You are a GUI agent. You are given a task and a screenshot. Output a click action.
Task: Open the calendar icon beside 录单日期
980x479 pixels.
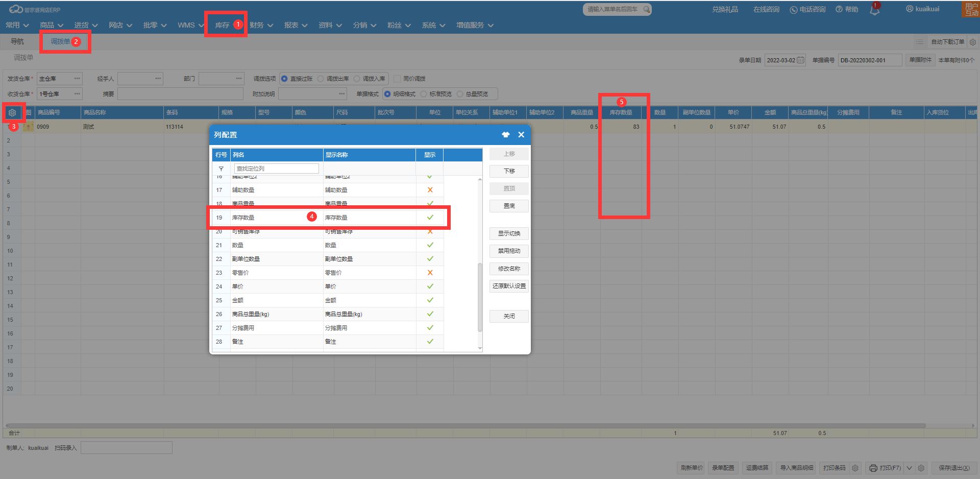[800, 60]
